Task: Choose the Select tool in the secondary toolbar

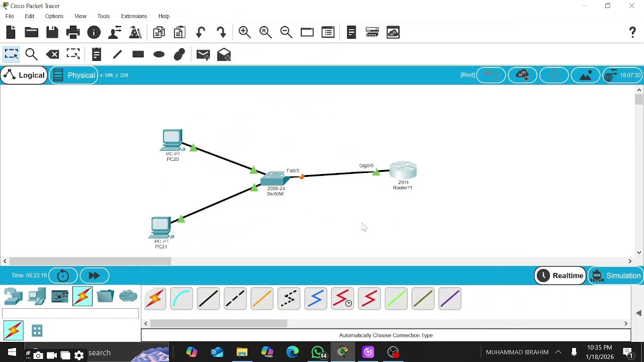Action: pyautogui.click(x=11, y=54)
